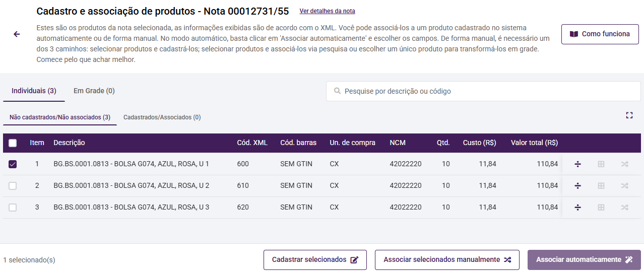Check the checkbox for item 3
Viewport: 644px width, 273px height.
click(13, 208)
